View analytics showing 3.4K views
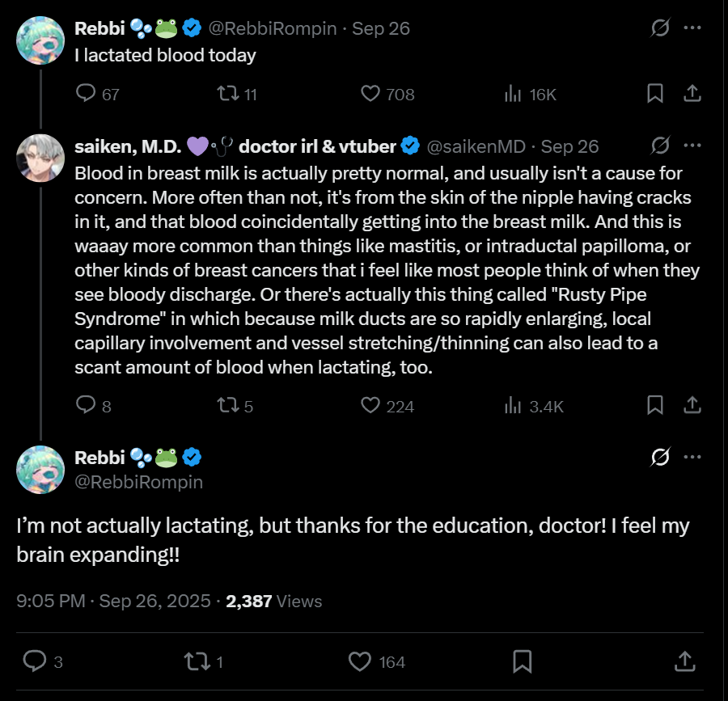The height and width of the screenshot is (701, 728). [x=513, y=405]
